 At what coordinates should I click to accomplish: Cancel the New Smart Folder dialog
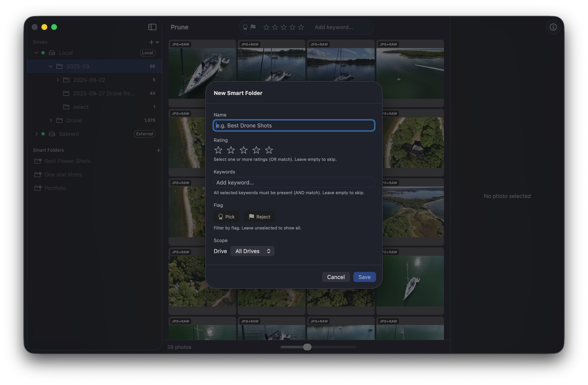(336, 277)
